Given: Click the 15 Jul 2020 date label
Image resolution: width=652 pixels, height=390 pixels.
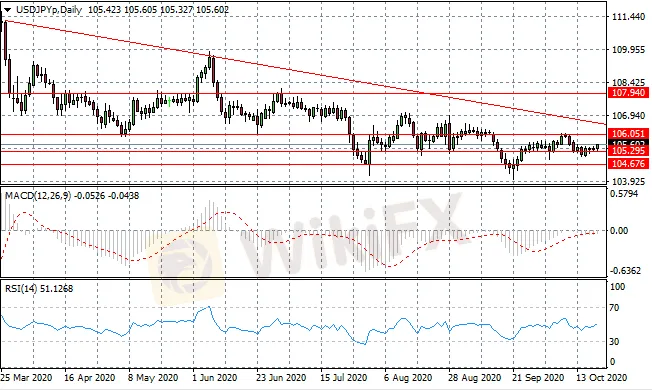Looking at the screenshot, I should coord(345,378).
